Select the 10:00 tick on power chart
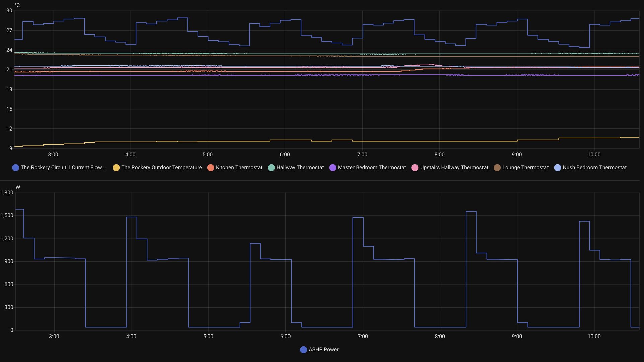The width and height of the screenshot is (644, 362). tap(594, 337)
